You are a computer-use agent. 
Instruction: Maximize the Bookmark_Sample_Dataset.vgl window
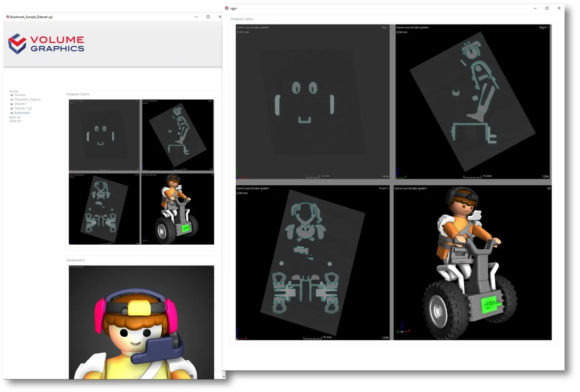click(x=208, y=17)
